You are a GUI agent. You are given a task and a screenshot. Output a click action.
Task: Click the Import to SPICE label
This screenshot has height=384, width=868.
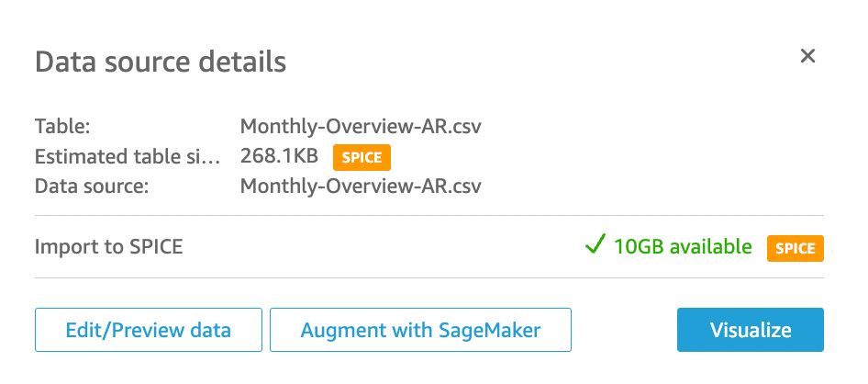(x=108, y=247)
